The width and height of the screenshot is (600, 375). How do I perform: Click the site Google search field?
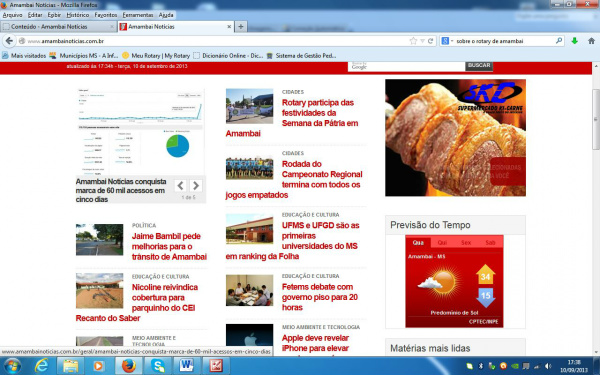(x=406, y=66)
